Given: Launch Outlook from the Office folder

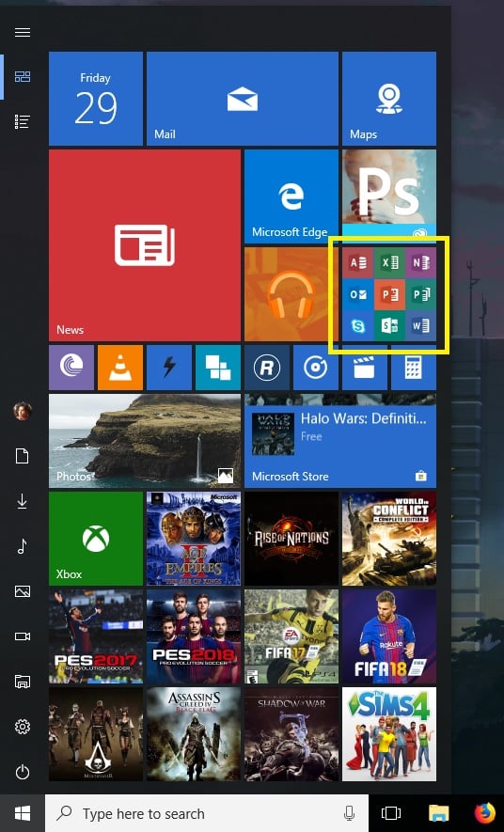Looking at the screenshot, I should (358, 294).
